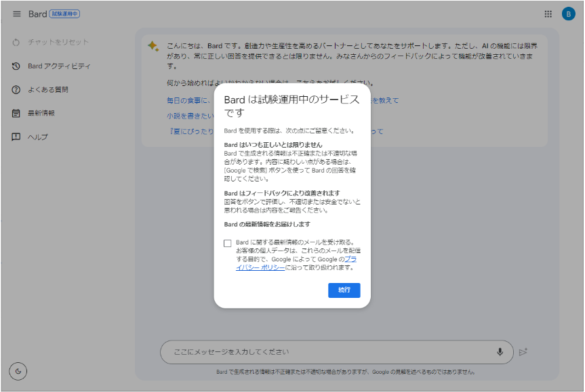The image size is (585, 392).
Task: Click the help feedback bubble icon
Action: click(16, 137)
